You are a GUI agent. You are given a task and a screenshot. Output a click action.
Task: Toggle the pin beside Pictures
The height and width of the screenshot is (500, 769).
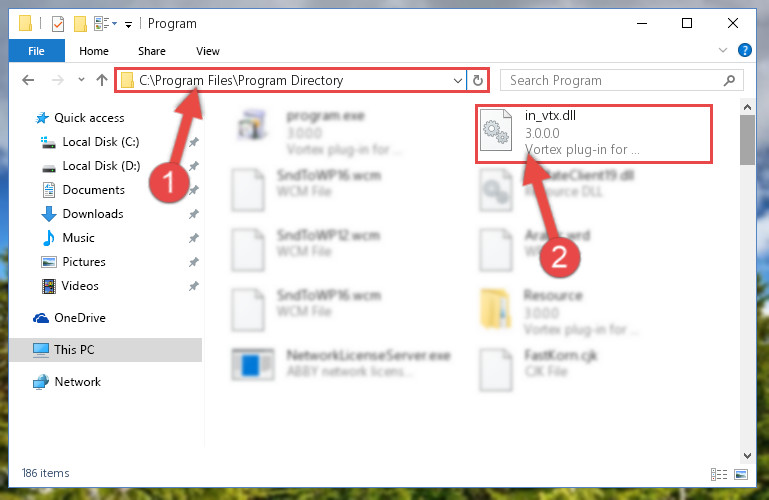[x=194, y=262]
